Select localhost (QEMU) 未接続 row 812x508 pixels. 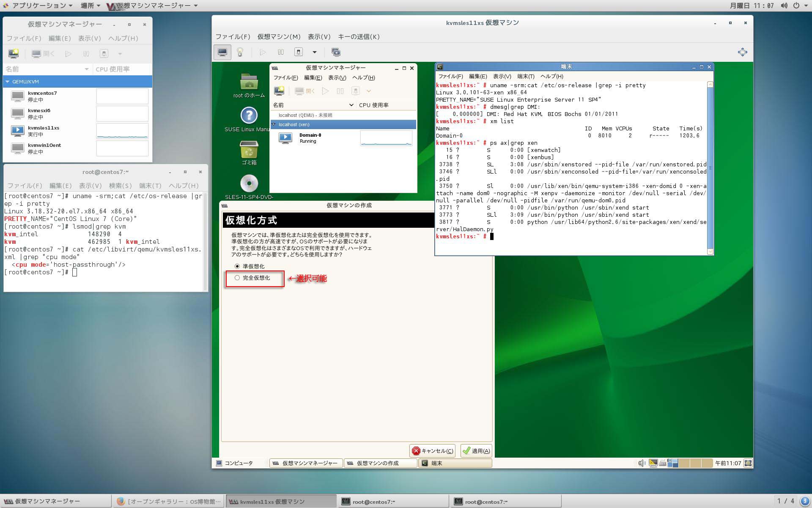pos(343,115)
